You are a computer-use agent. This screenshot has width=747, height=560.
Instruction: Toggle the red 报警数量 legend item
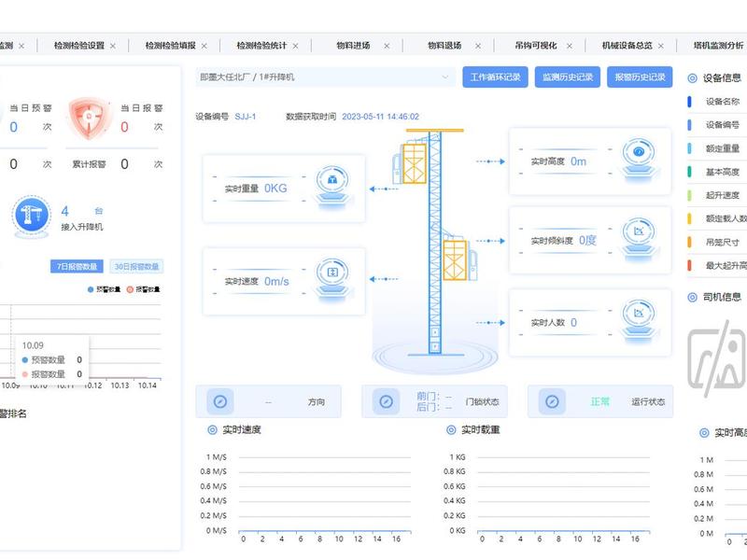click(143, 289)
